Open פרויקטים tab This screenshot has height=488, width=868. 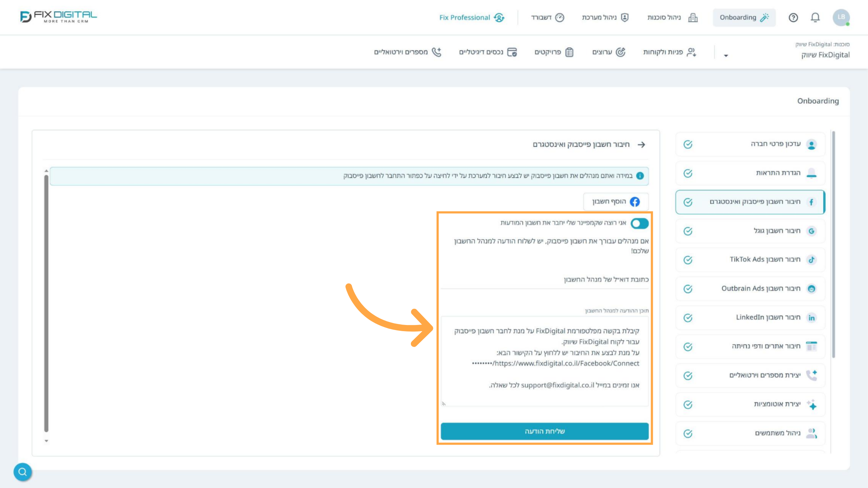click(554, 52)
